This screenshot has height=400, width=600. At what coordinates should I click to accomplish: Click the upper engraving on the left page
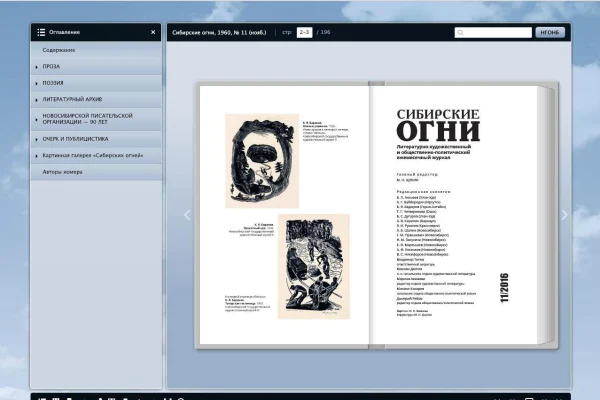click(262, 161)
